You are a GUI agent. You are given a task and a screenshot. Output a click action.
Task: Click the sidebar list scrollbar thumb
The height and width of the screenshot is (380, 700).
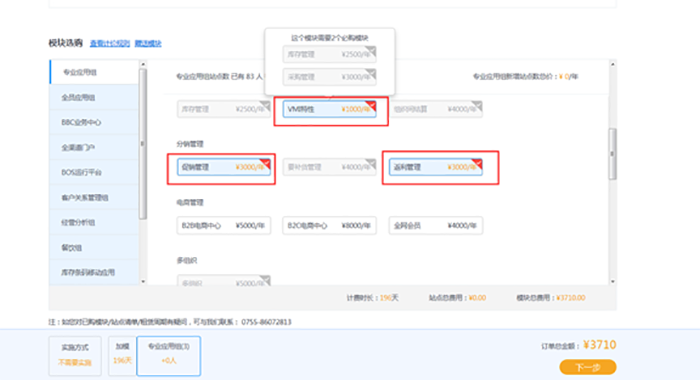[x=143, y=144]
